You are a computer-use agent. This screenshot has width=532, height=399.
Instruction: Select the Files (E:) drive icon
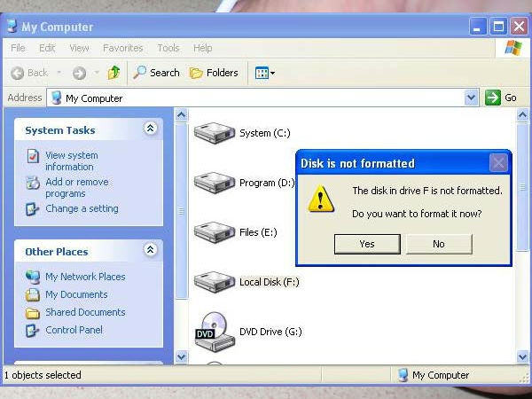(215, 232)
